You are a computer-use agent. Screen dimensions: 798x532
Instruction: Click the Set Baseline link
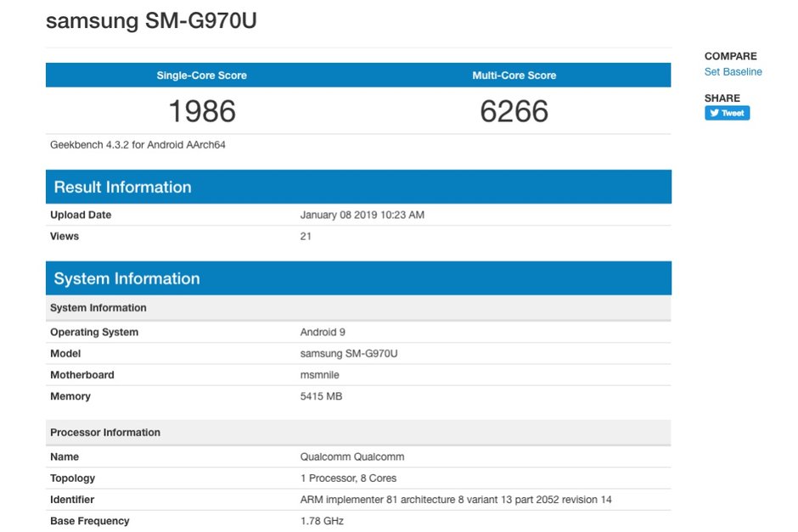[x=733, y=72]
